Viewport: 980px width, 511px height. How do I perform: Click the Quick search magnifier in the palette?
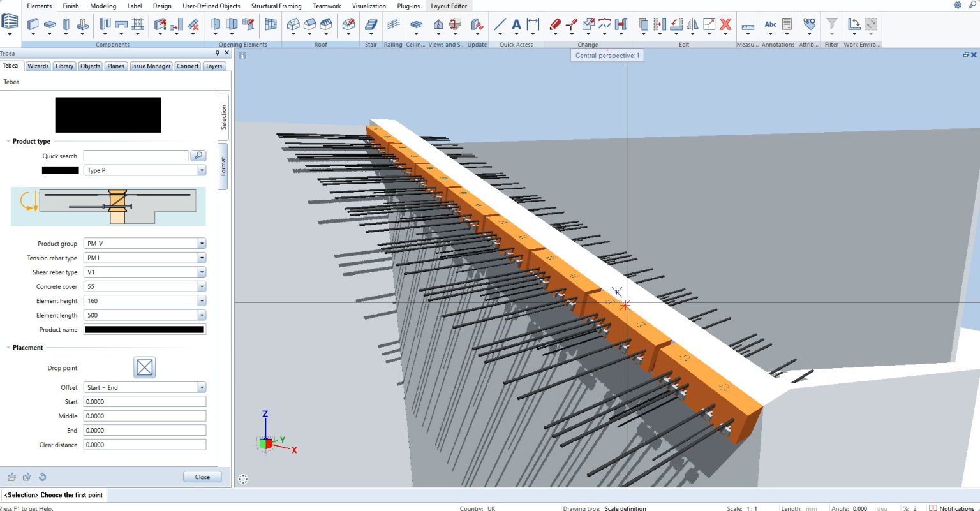click(x=199, y=156)
